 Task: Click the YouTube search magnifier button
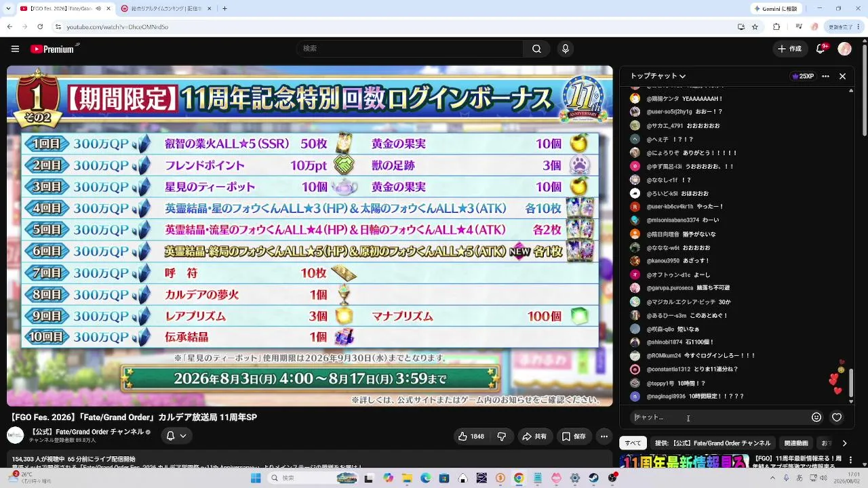point(536,49)
